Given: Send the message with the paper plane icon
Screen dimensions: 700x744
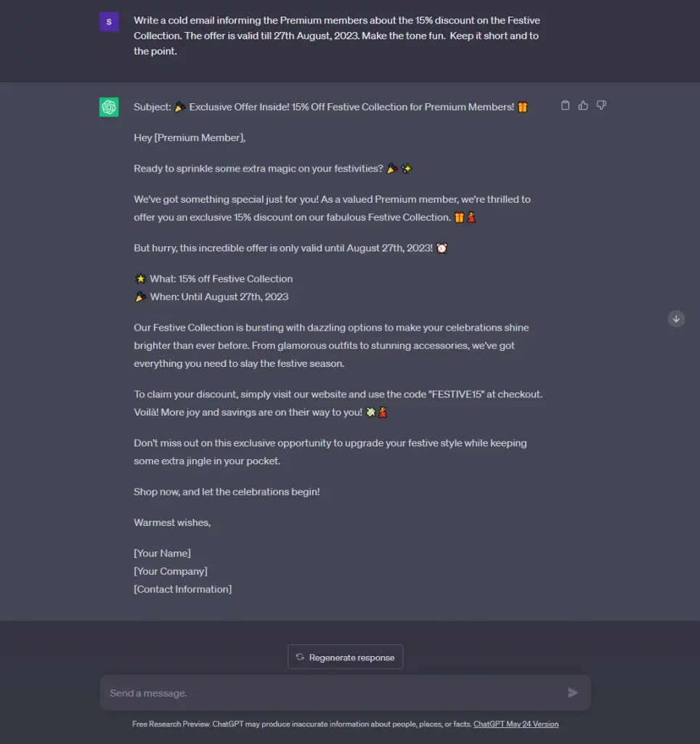Looking at the screenshot, I should [x=572, y=692].
